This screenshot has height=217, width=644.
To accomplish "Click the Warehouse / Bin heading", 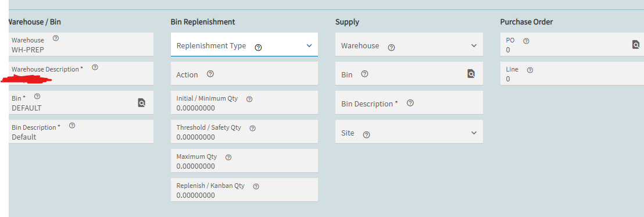I will 35,22.
